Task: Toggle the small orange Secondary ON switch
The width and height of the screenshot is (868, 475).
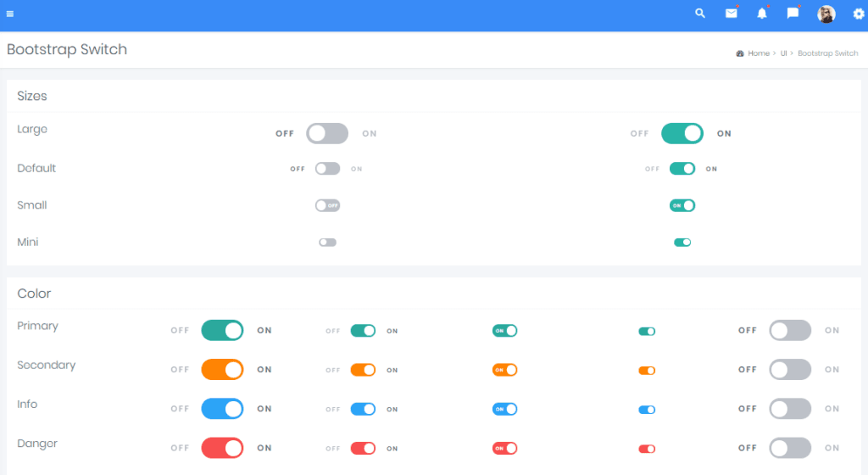Action: [x=505, y=370]
